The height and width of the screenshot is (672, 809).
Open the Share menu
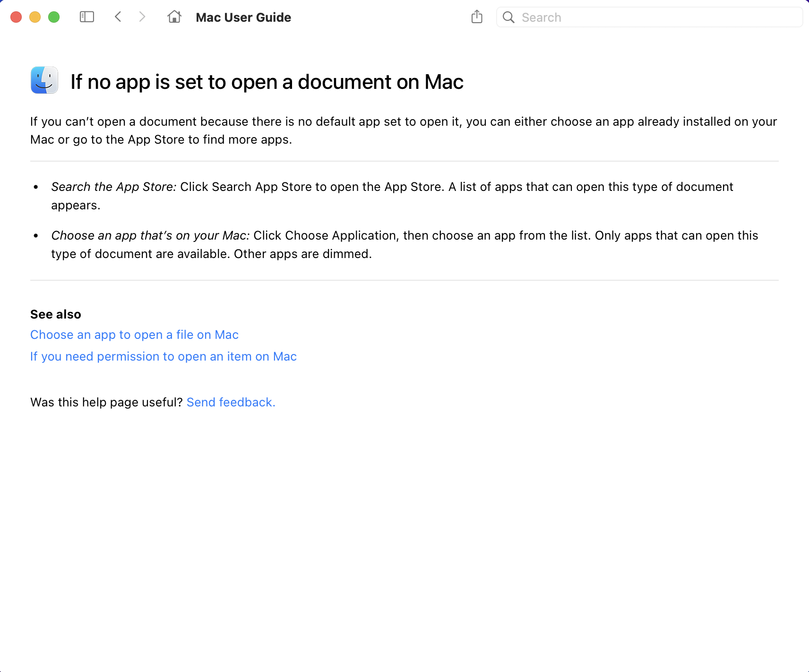click(477, 17)
